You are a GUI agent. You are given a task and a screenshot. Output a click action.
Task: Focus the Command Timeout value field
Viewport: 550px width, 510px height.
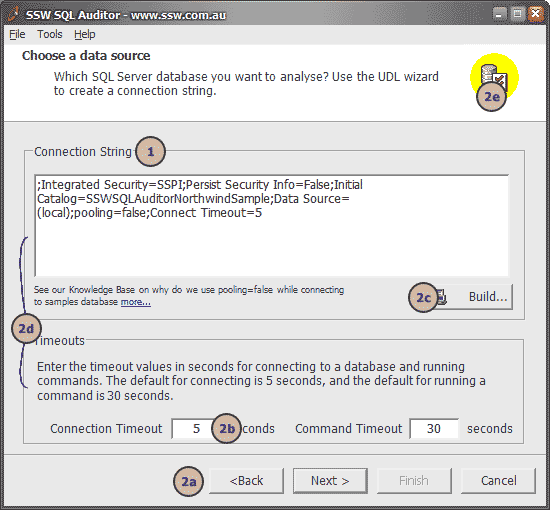[x=434, y=428]
